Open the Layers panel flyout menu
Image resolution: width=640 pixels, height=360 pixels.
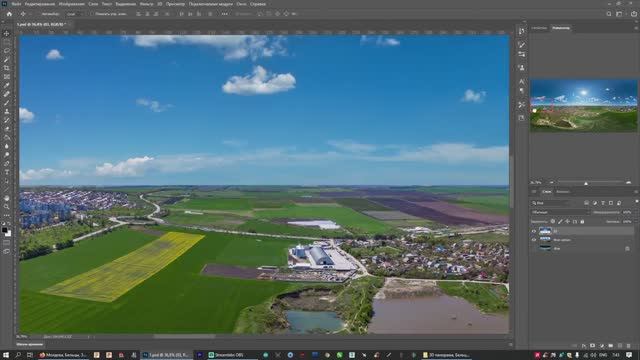click(x=636, y=191)
